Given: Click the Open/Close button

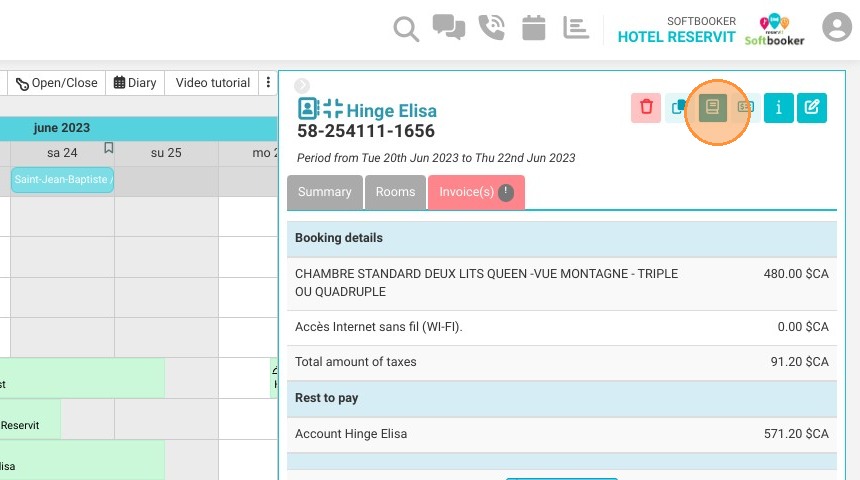Looking at the screenshot, I should coord(56,83).
